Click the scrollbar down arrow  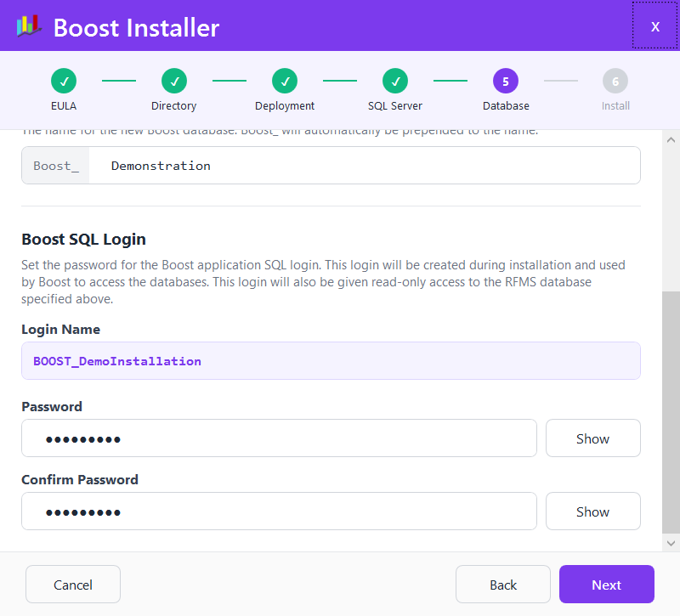671,543
